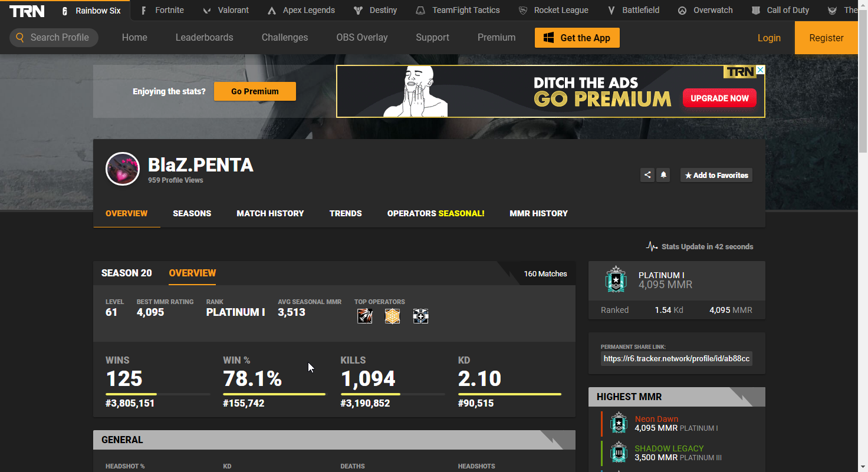Viewport: 868px width, 472px height.
Task: Click the third top operator icon
Action: point(420,316)
